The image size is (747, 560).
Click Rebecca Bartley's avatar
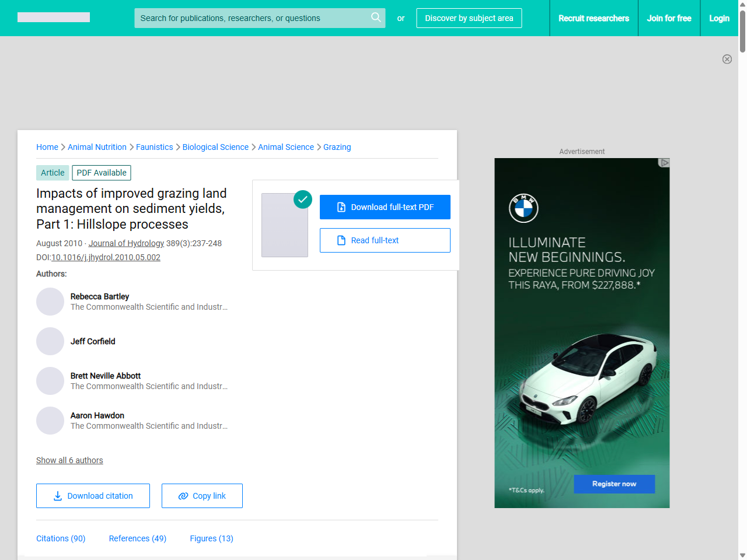pyautogui.click(x=50, y=302)
